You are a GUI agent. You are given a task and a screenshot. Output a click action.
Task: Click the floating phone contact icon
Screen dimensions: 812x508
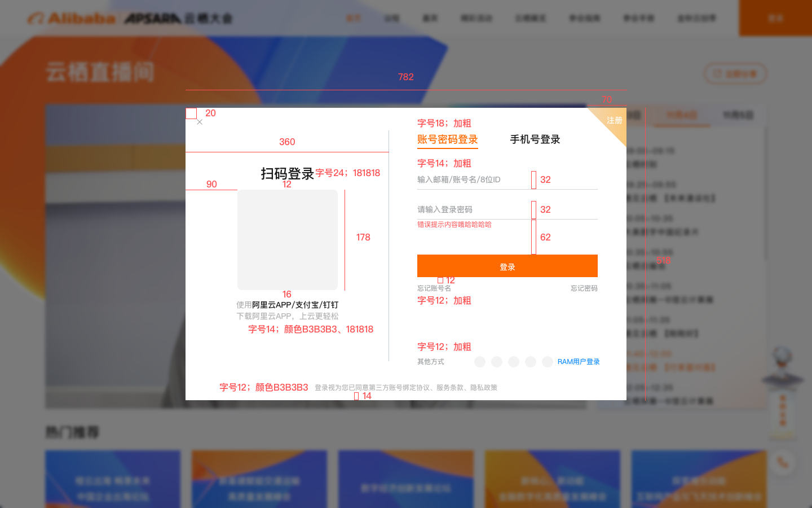pyautogui.click(x=783, y=462)
